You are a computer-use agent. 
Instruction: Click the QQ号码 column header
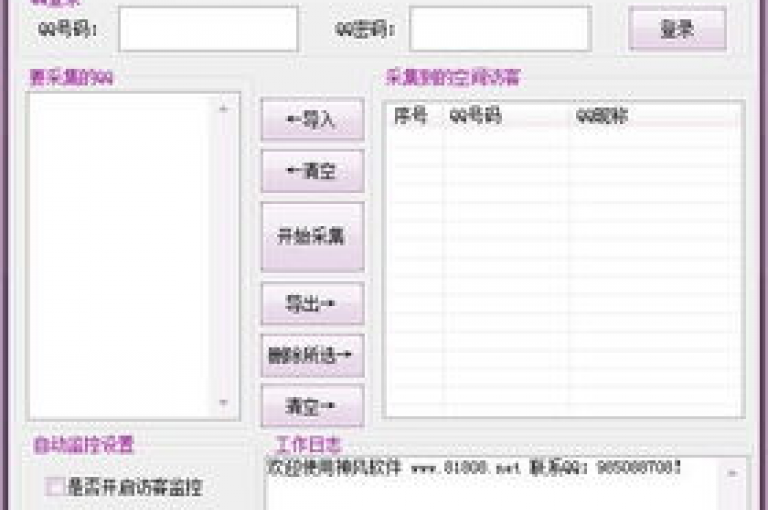(x=476, y=116)
